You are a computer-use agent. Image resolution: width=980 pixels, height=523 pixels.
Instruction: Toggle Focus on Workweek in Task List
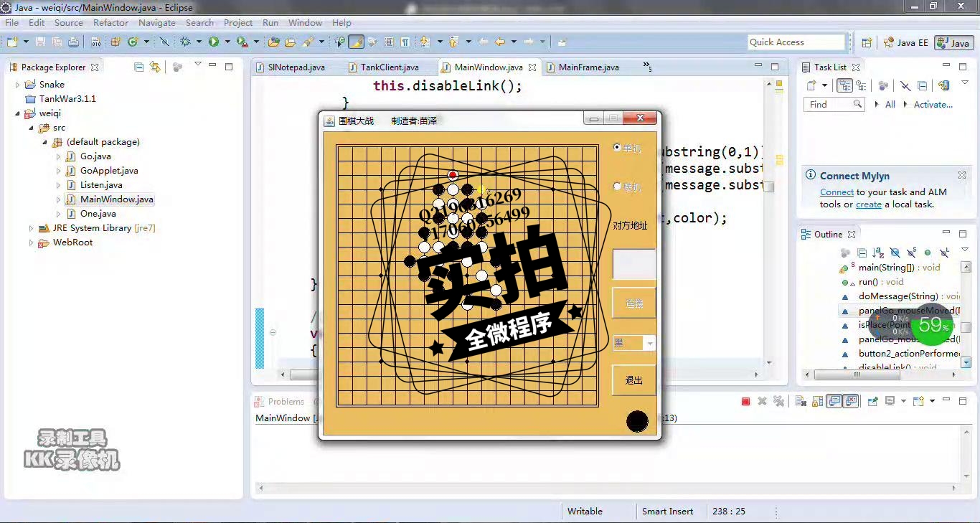click(x=883, y=85)
